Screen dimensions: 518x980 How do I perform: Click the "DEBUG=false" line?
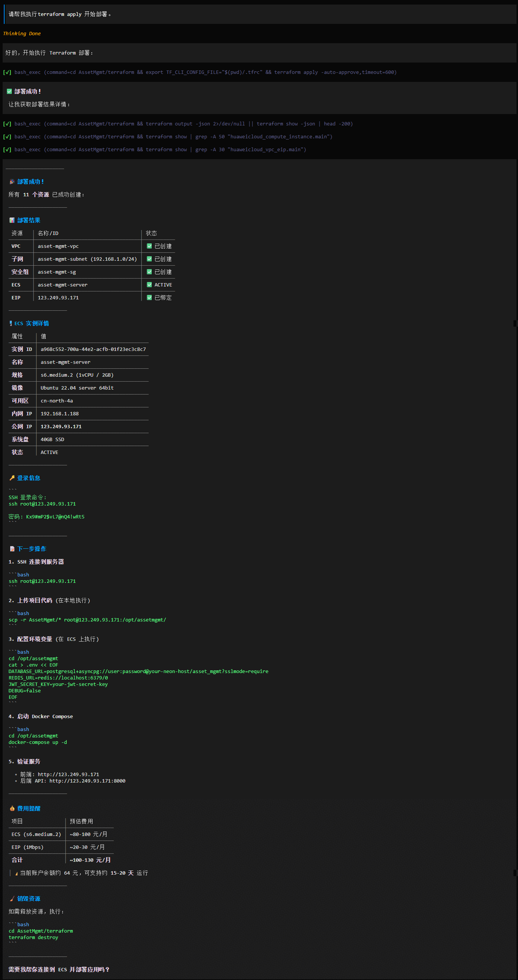(25, 691)
